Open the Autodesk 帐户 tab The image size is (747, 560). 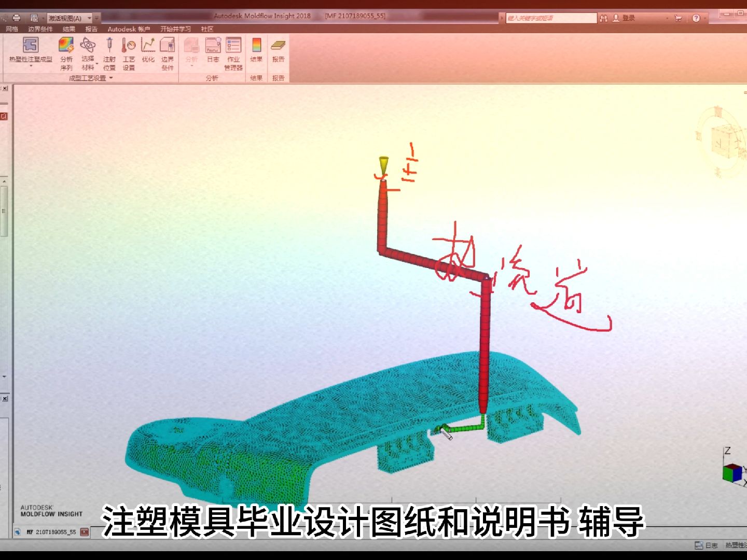pos(129,29)
